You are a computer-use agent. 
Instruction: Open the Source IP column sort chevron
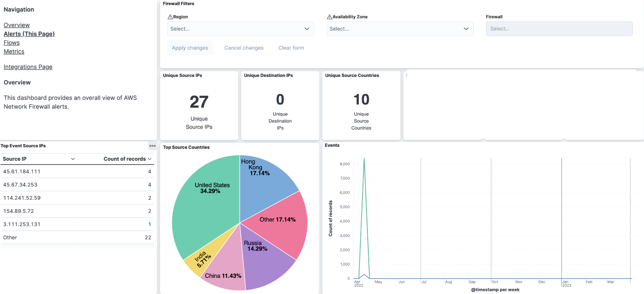[73, 159]
